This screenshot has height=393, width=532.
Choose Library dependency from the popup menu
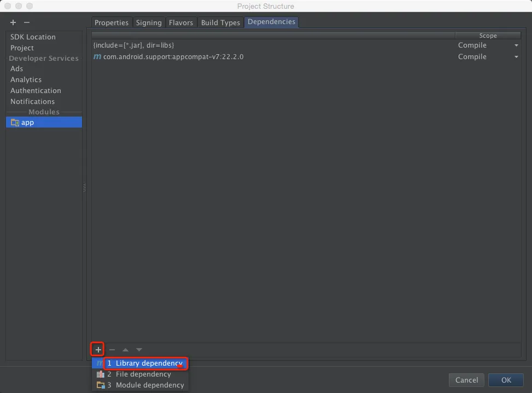coord(140,363)
